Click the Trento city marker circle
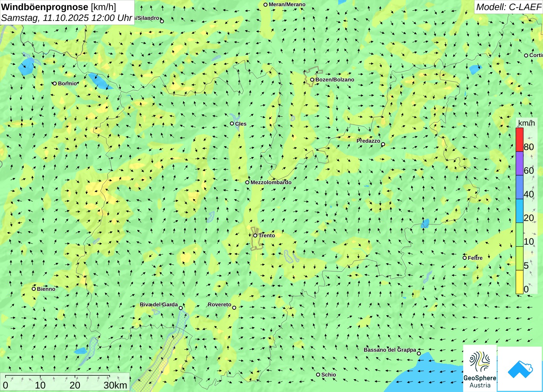543x392 pixels. pyautogui.click(x=255, y=235)
